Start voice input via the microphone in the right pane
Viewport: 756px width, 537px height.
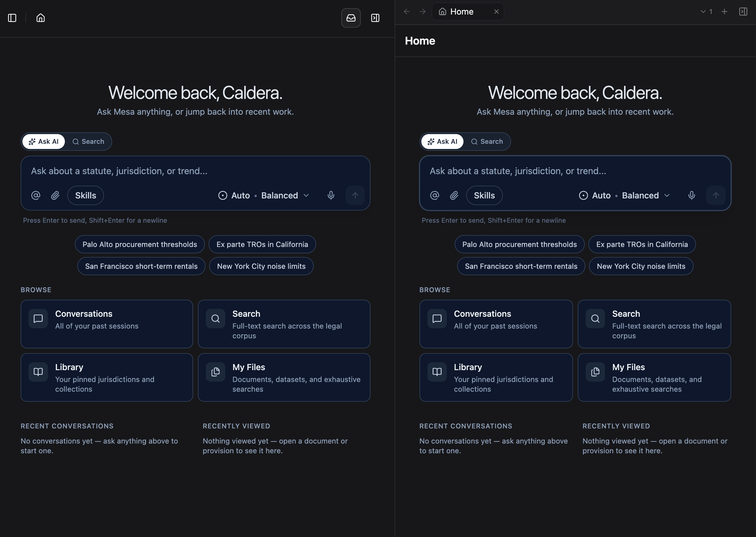coord(691,195)
